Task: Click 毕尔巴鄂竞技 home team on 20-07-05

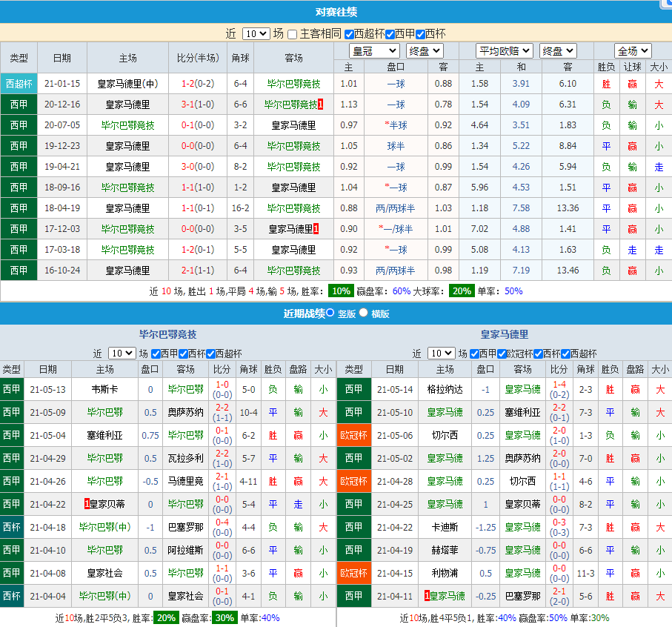Action: 127,125
